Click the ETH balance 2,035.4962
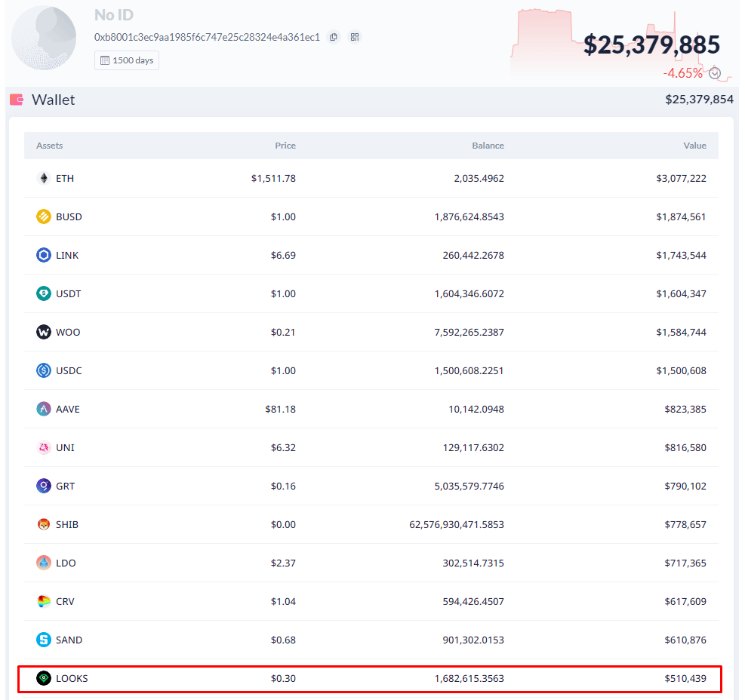 click(x=479, y=179)
